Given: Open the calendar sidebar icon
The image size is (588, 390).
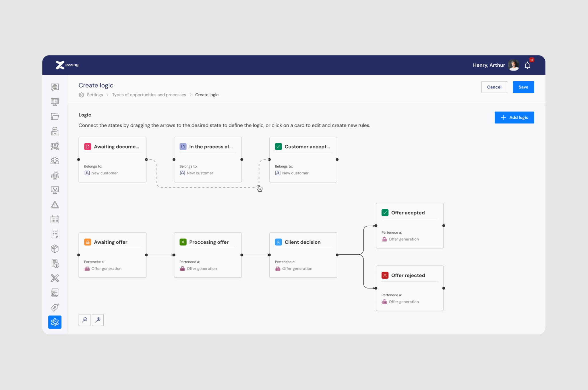Looking at the screenshot, I should (55, 219).
